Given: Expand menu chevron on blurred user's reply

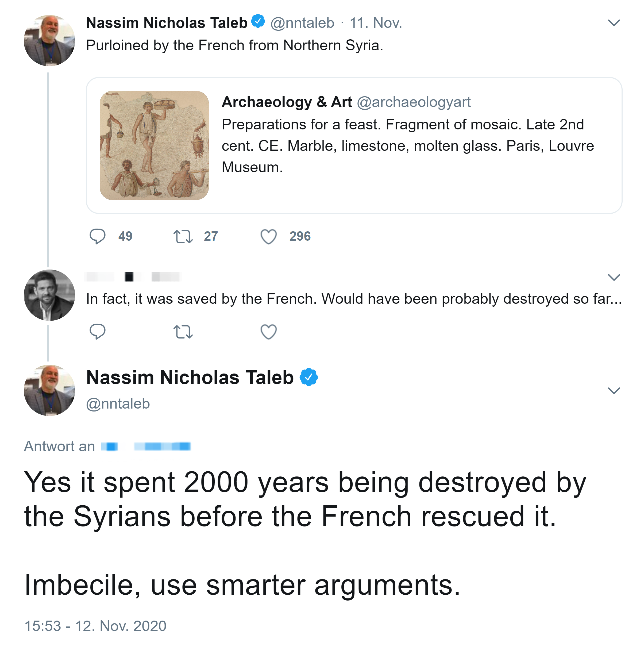Looking at the screenshot, I should [x=614, y=277].
